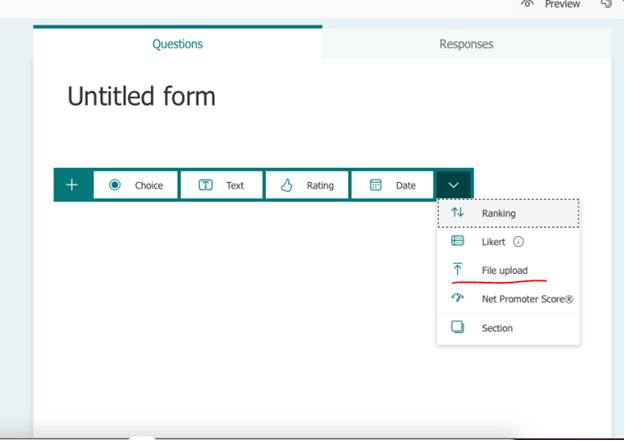Choose Net Promoter Score option

tap(508, 299)
